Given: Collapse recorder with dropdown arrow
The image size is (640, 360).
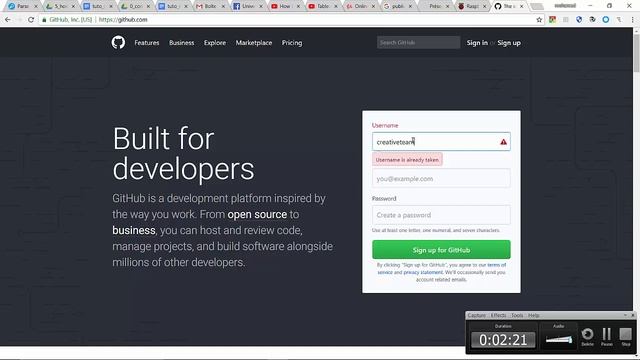Looking at the screenshot, I should (625, 315).
